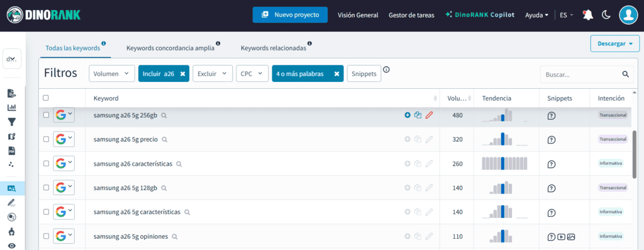The image size is (644, 250).
Task: Open sidebar bar chart icon
Action: pyautogui.click(x=12, y=107)
